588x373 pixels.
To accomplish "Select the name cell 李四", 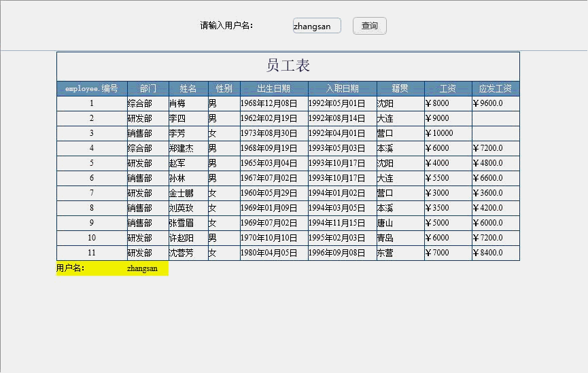I will pyautogui.click(x=188, y=118).
